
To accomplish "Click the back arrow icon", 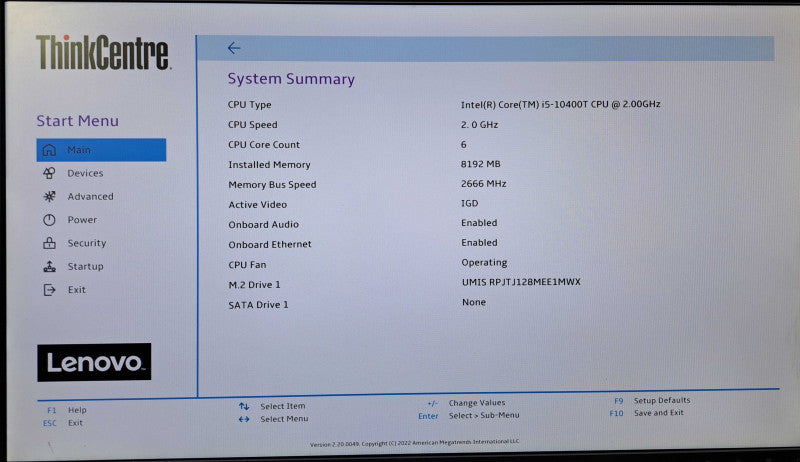I will (234, 48).
